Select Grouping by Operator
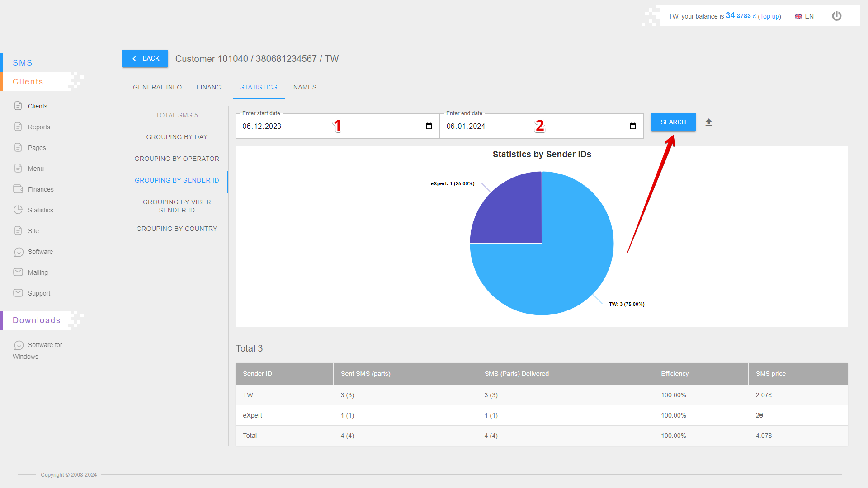This screenshot has height=488, width=868. point(177,159)
